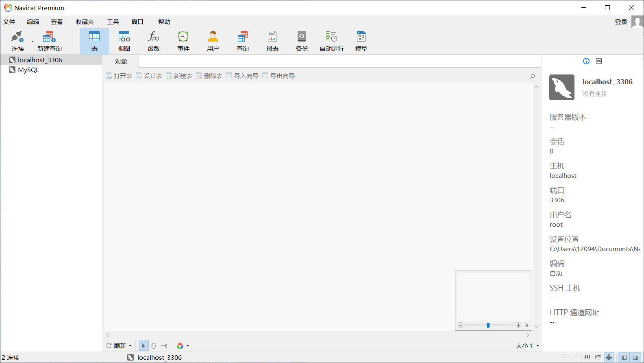Click the horizontal scrollbar right arrow
This screenshot has height=363, width=644.
tap(528, 335)
